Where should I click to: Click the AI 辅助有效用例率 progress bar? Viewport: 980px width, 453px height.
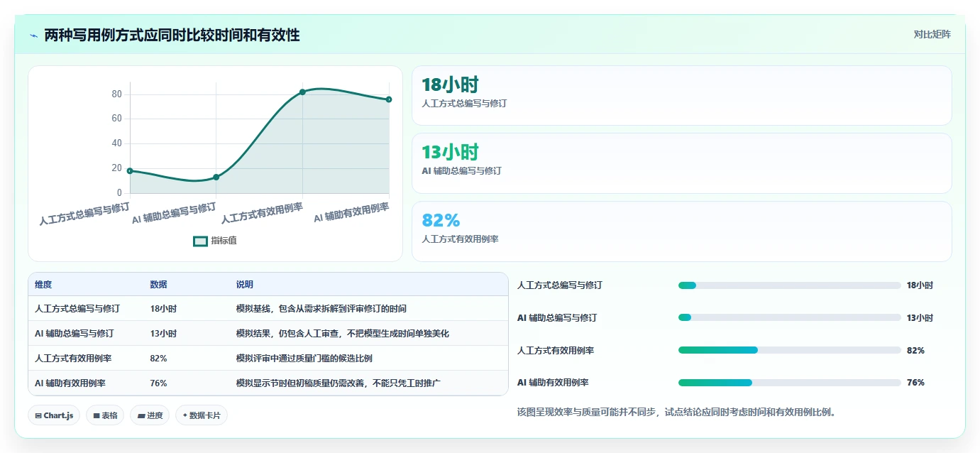click(x=789, y=383)
